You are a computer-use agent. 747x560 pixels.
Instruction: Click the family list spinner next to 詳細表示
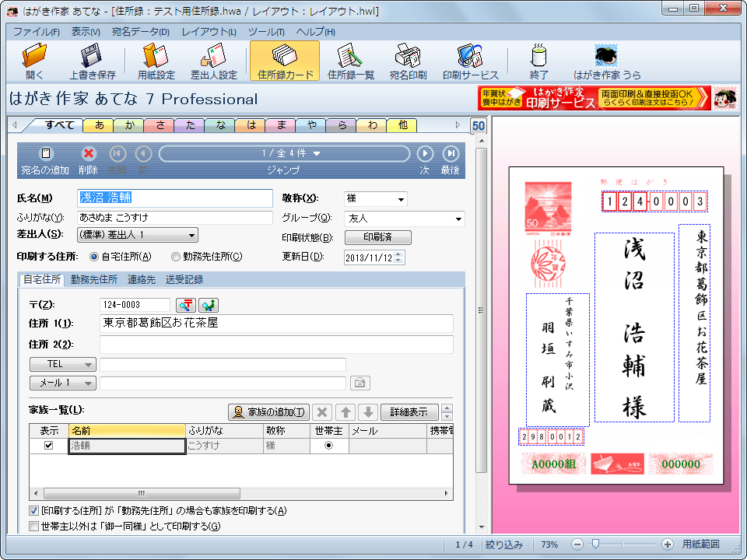447,412
